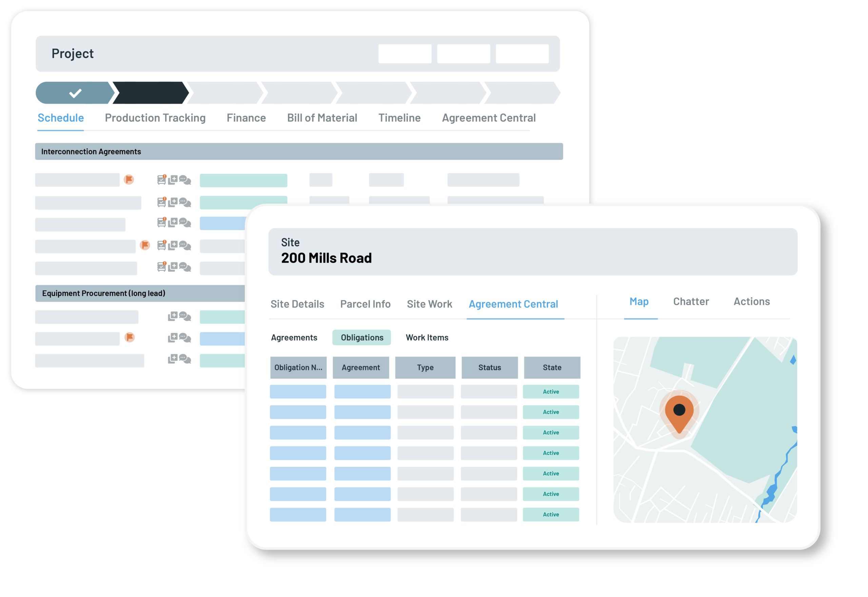Open the Finance tab
The image size is (868, 597).
pyautogui.click(x=246, y=118)
